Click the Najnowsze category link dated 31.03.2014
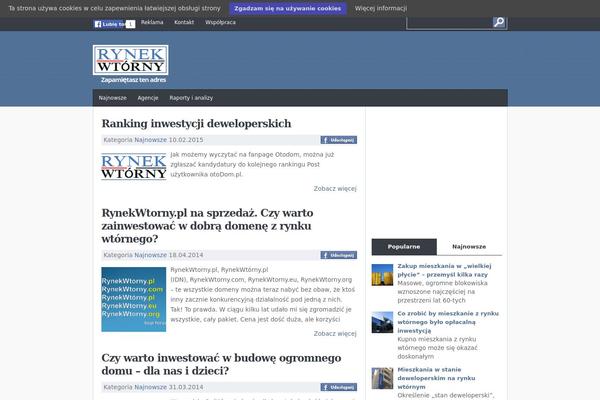The image size is (600, 400). tap(150, 387)
